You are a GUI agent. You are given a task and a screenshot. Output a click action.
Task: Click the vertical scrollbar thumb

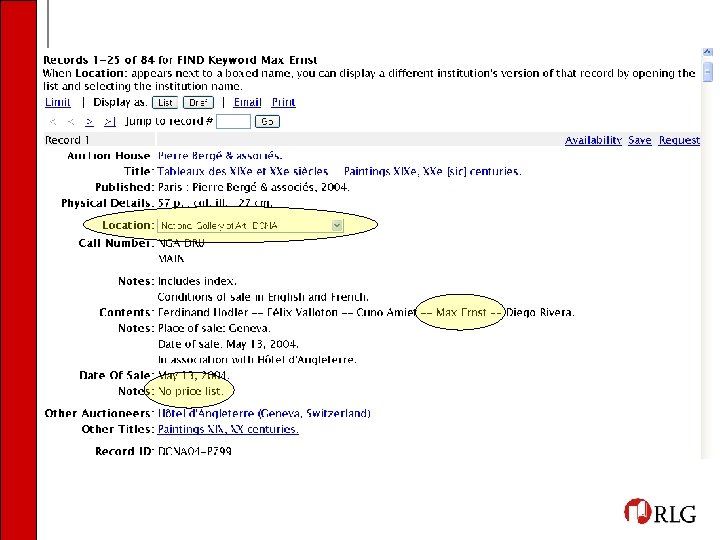708,73
